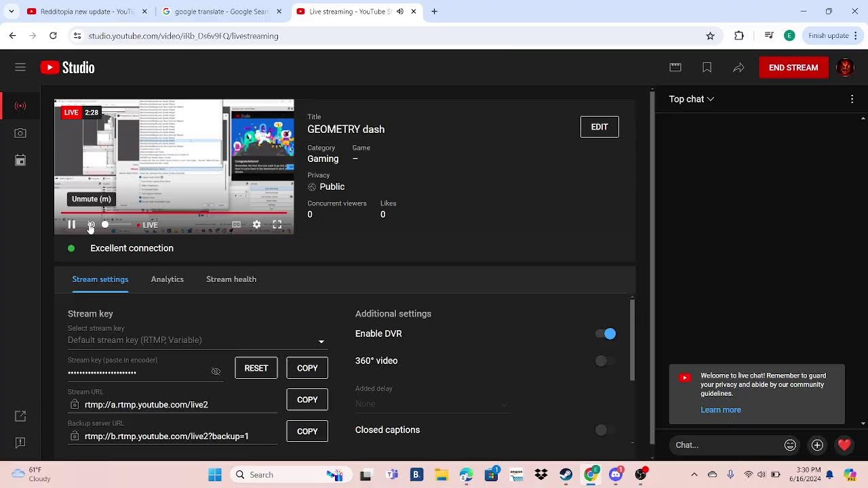The image size is (868, 488).
Task: Click the open-in-new-window sidebar icon
Action: click(x=20, y=415)
